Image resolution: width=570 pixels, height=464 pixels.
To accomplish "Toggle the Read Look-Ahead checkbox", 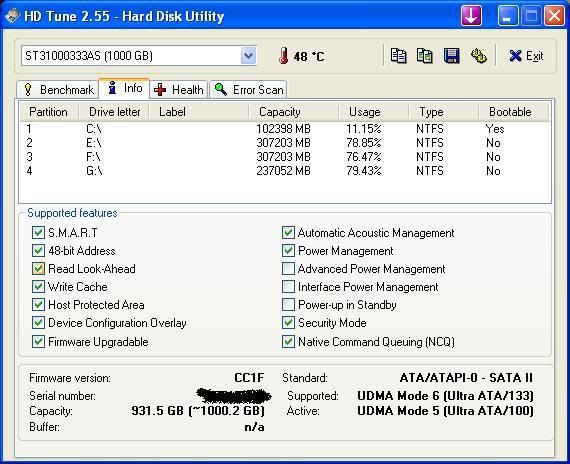I will [38, 269].
